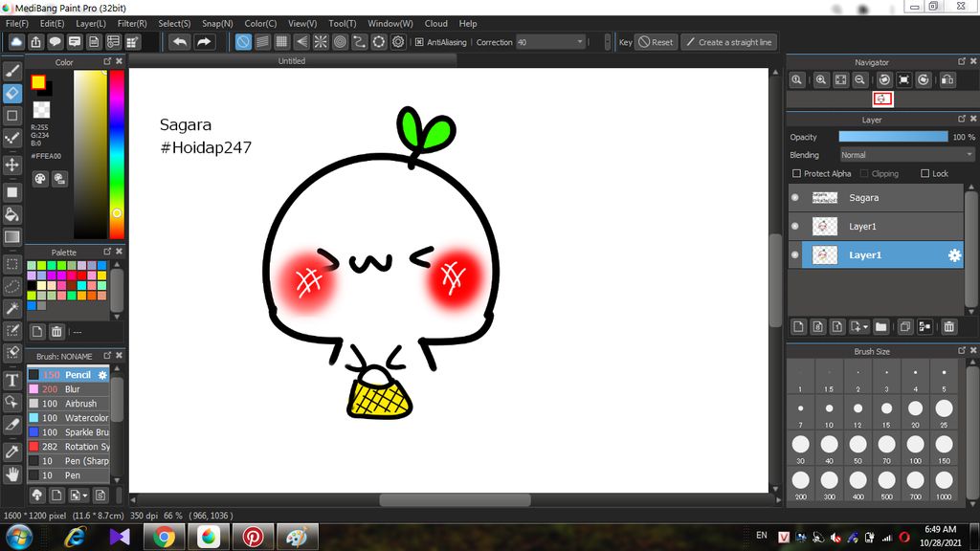Click the layer Opacity slider

tap(893, 137)
